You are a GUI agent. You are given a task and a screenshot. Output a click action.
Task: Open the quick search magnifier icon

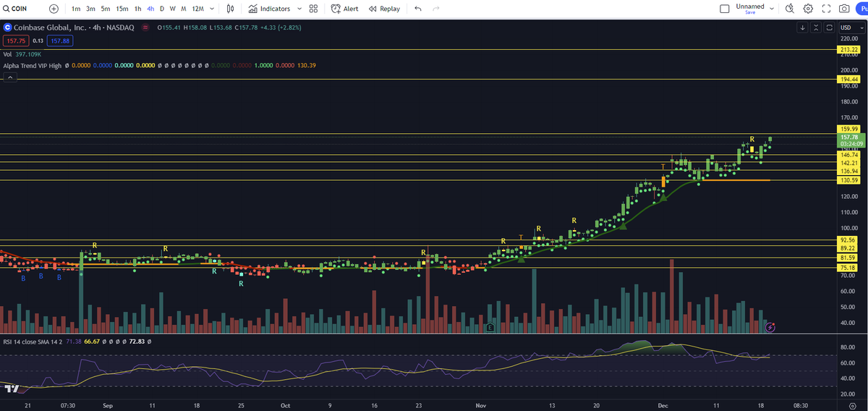[x=789, y=9]
